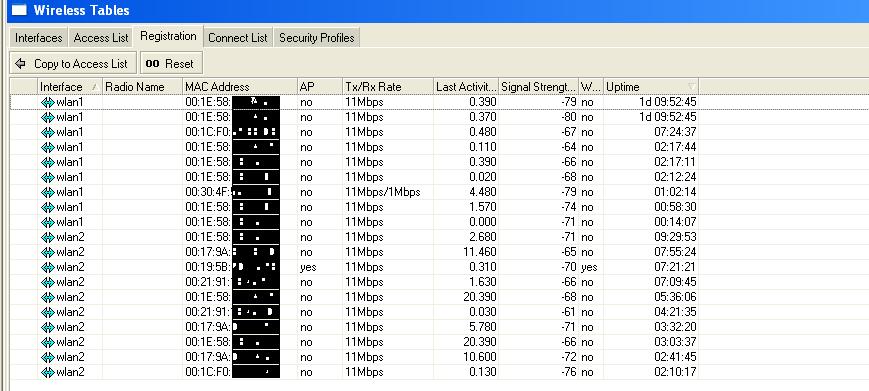
Task: Click the uptime value 00:14:07
Action: click(675, 222)
